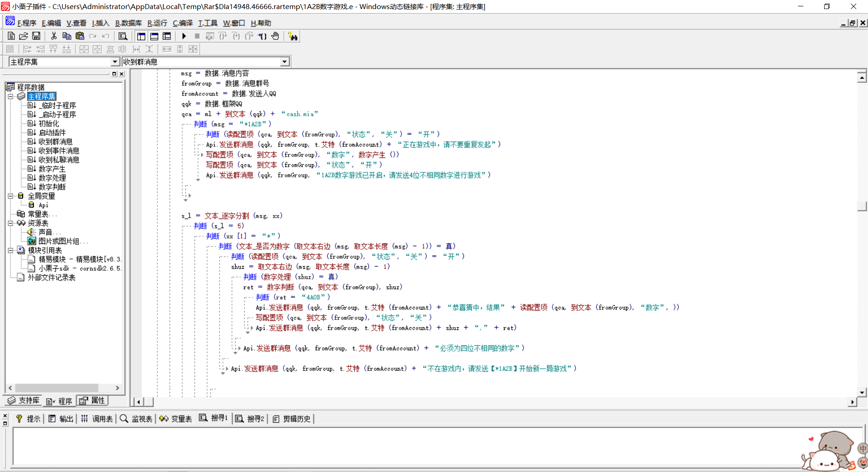Switch to the 支持库 panel tab
Viewport: 868px width, 472px height.
point(24,400)
